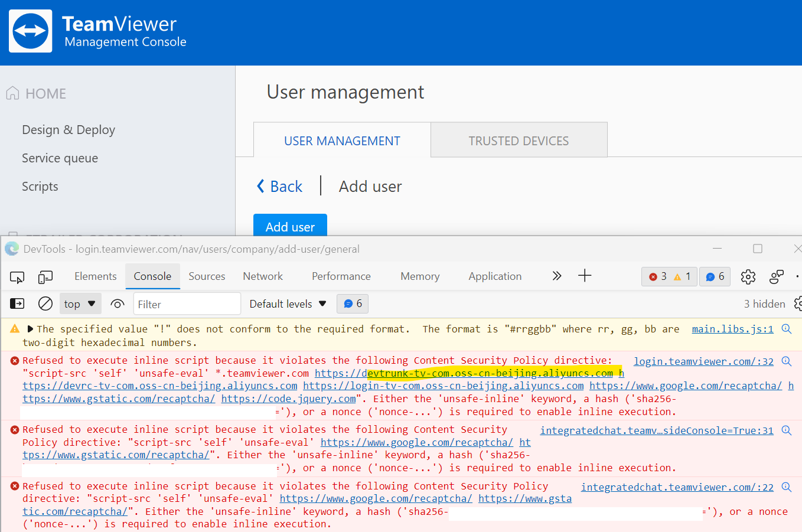Click the red error icon on first CSP error
802x532 pixels.
click(15, 360)
